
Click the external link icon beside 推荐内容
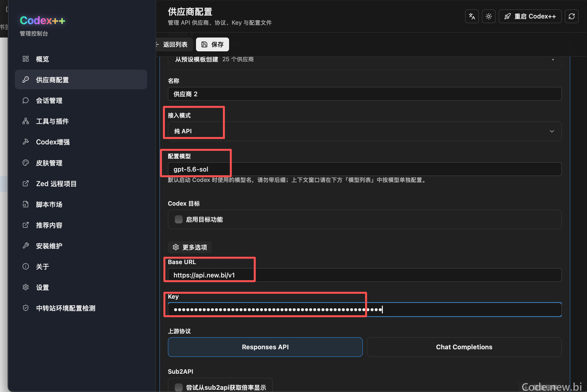coord(25,225)
